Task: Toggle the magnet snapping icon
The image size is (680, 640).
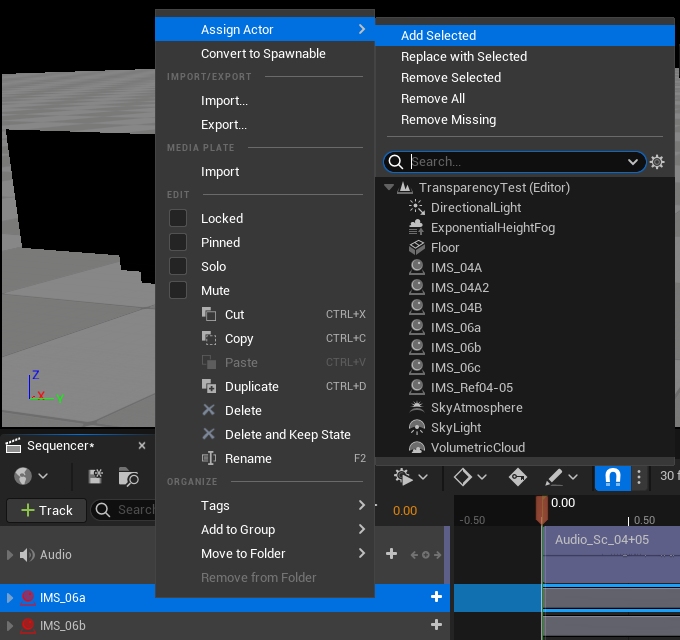Action: point(612,477)
